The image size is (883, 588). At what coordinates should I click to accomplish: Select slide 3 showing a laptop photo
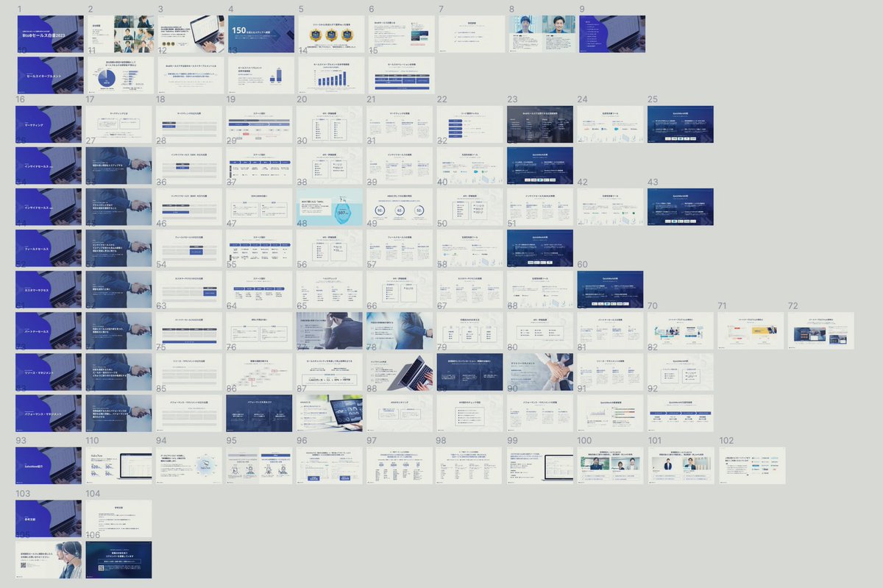pyautogui.click(x=190, y=34)
